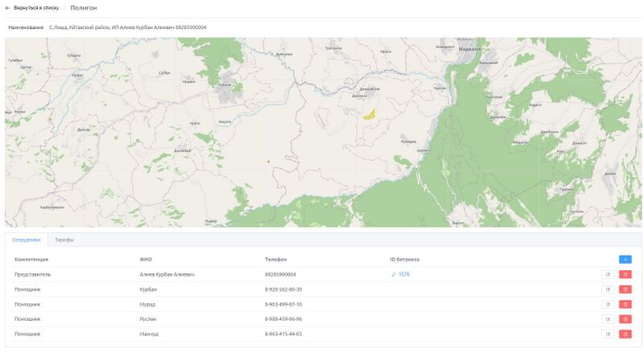Edit the helper Курбан row with phone 8-928

pos(608,289)
